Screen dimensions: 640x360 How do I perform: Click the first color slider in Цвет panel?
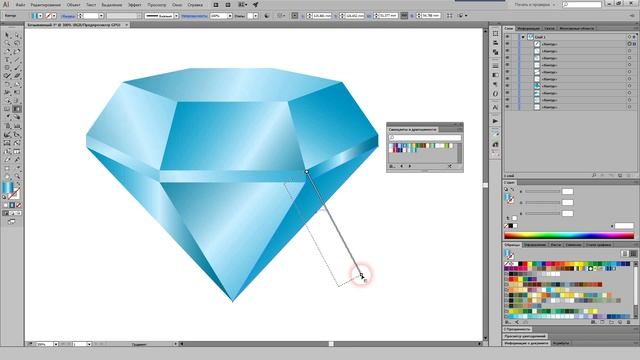(542, 191)
